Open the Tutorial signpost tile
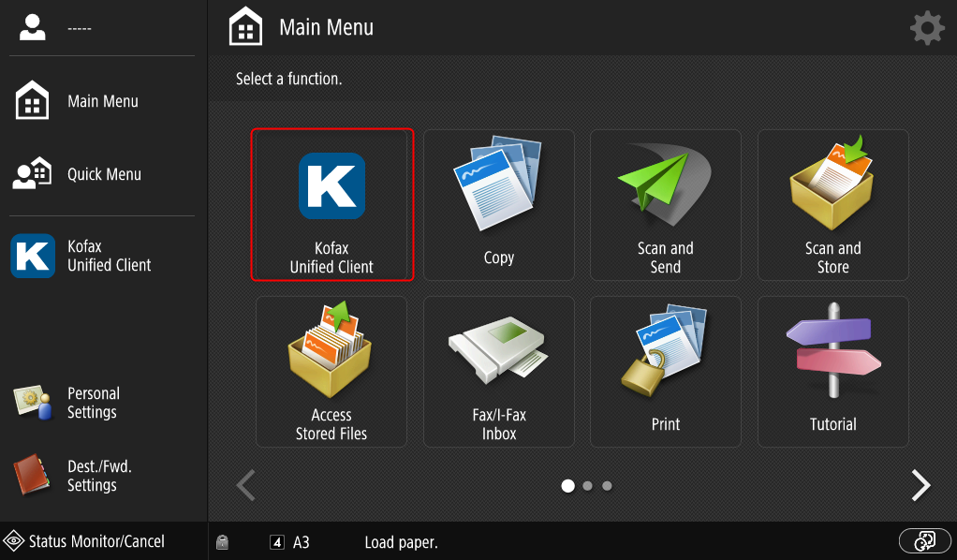Screen dimensions: 957x560 [832, 372]
